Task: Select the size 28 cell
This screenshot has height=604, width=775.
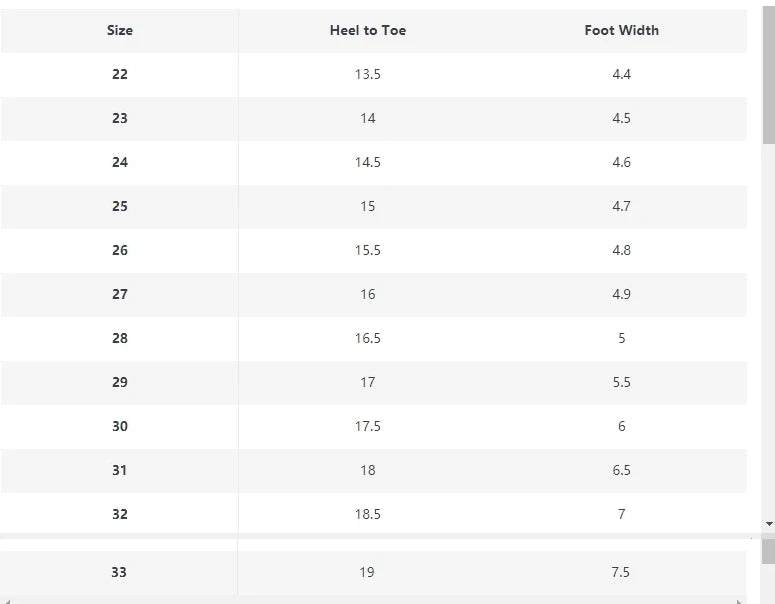Action: pyautogui.click(x=120, y=338)
